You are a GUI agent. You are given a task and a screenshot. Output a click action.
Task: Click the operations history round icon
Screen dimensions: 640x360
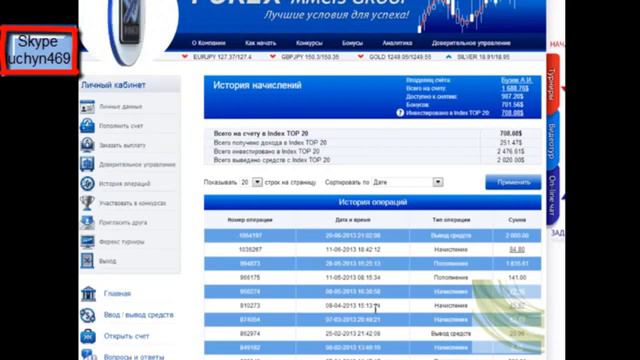87,184
